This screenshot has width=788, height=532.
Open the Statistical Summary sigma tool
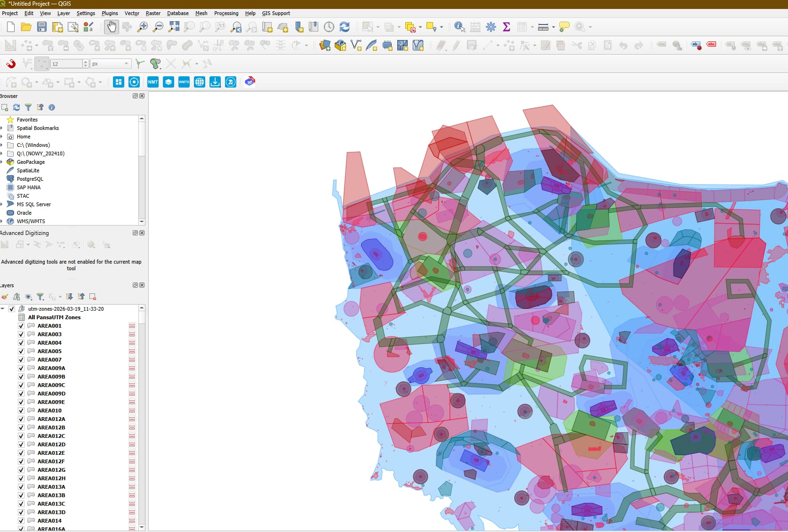[x=507, y=27]
